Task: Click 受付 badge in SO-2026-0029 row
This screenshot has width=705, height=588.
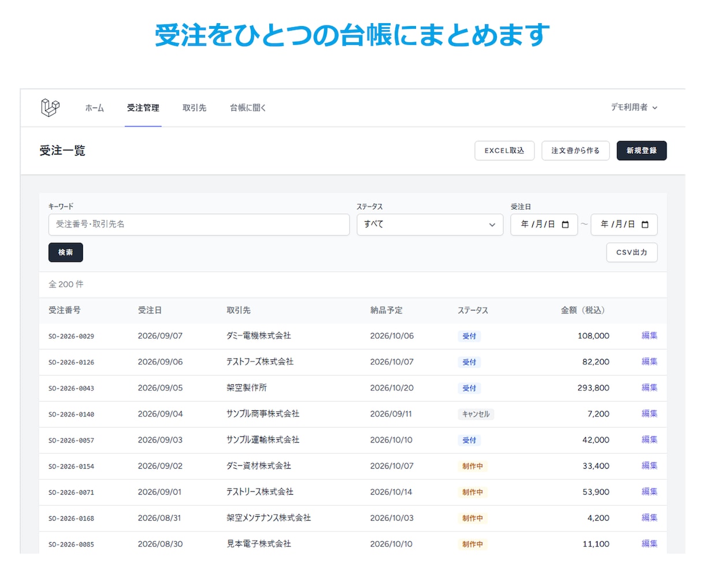Action: pos(469,336)
